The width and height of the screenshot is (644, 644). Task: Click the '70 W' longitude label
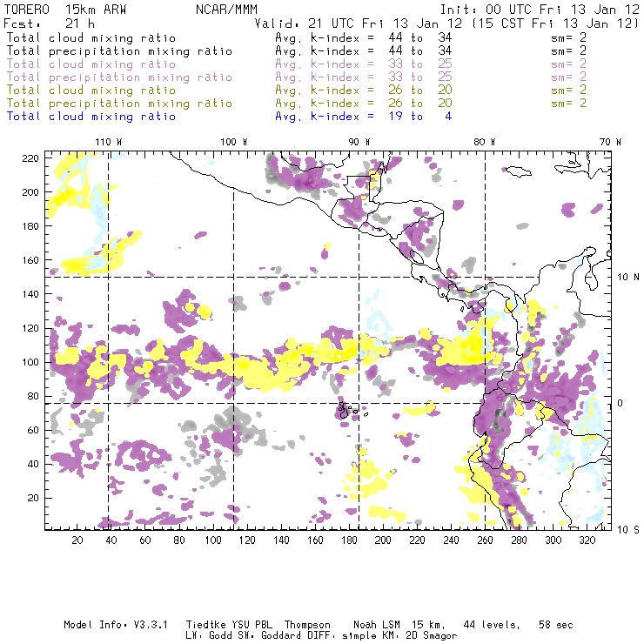[610, 142]
